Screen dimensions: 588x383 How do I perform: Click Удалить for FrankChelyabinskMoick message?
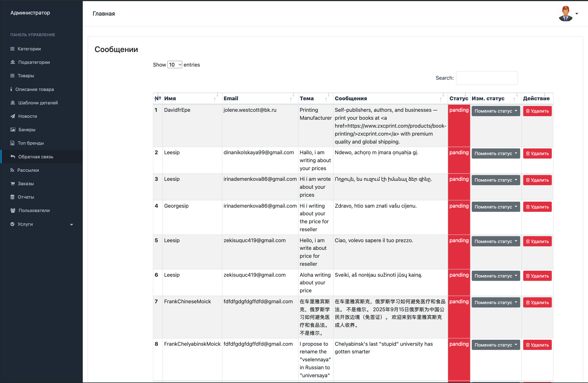[x=537, y=345]
